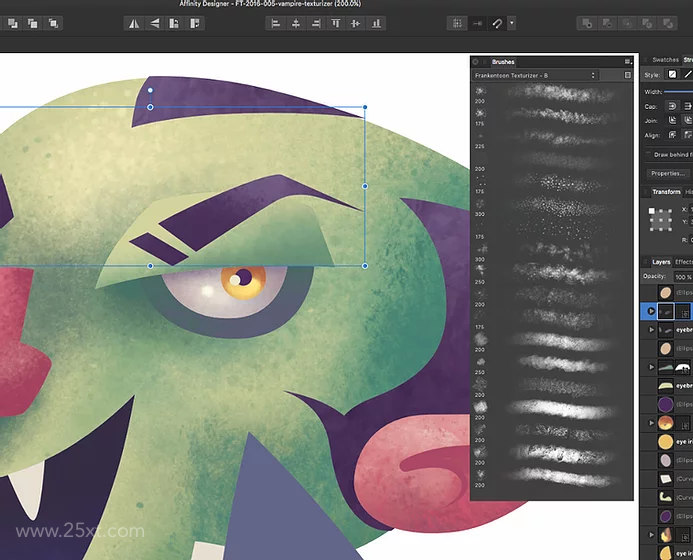Close the floating Brushes panel

[x=476, y=62]
